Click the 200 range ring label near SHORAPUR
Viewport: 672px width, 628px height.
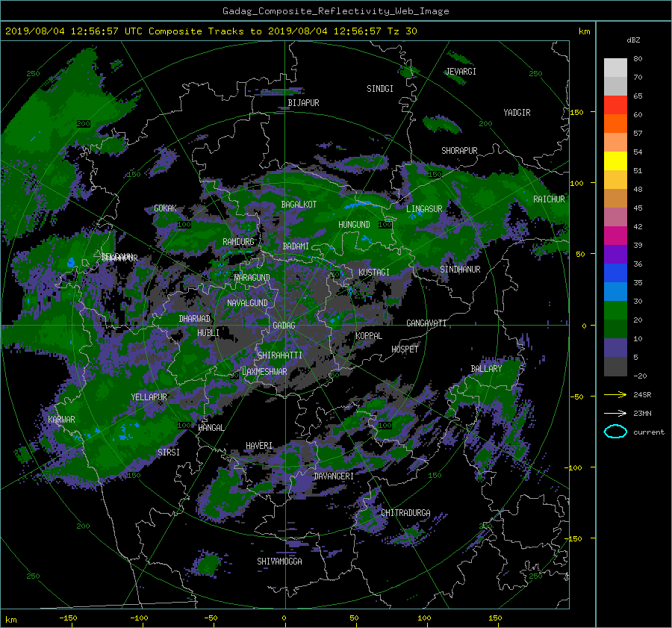click(485, 124)
